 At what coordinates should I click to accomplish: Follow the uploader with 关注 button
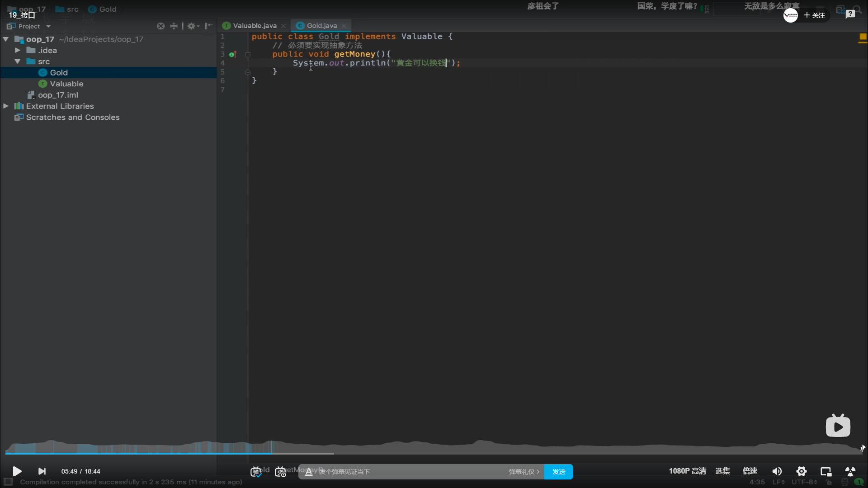[x=815, y=15]
